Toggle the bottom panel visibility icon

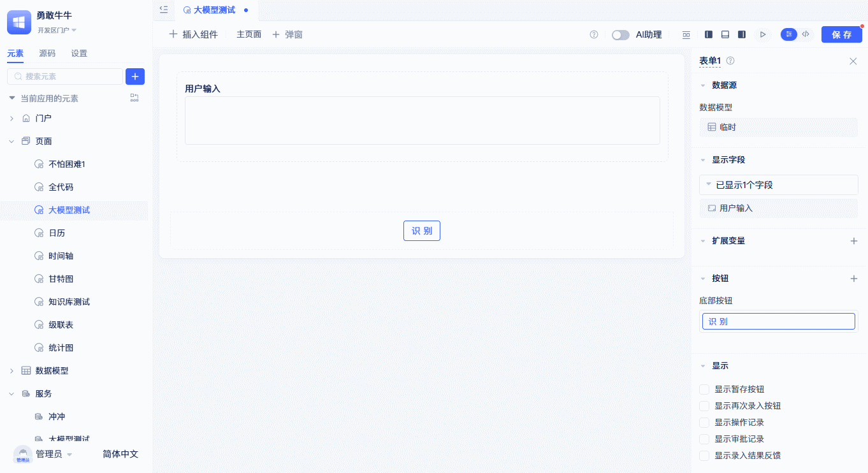pos(725,34)
